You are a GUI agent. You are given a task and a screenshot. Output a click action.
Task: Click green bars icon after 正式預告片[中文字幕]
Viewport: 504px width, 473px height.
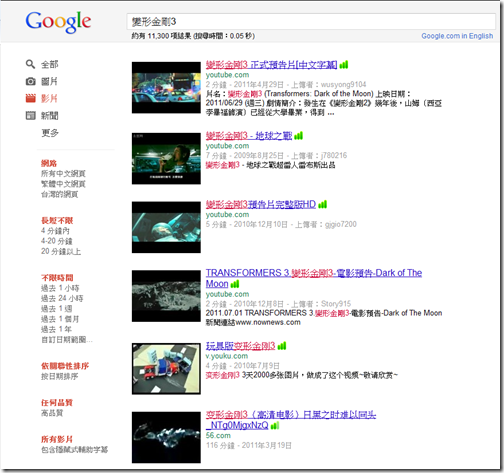(x=344, y=65)
